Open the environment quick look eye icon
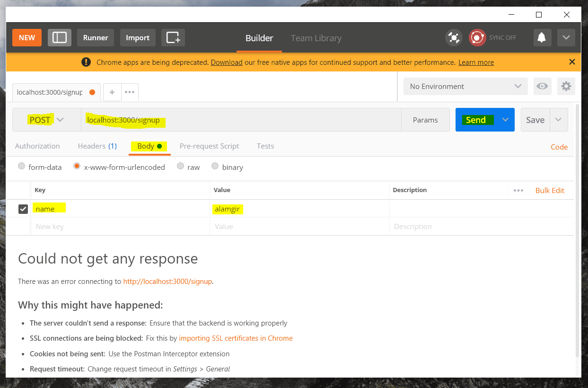Viewport: 588px width, 388px height. (x=543, y=86)
